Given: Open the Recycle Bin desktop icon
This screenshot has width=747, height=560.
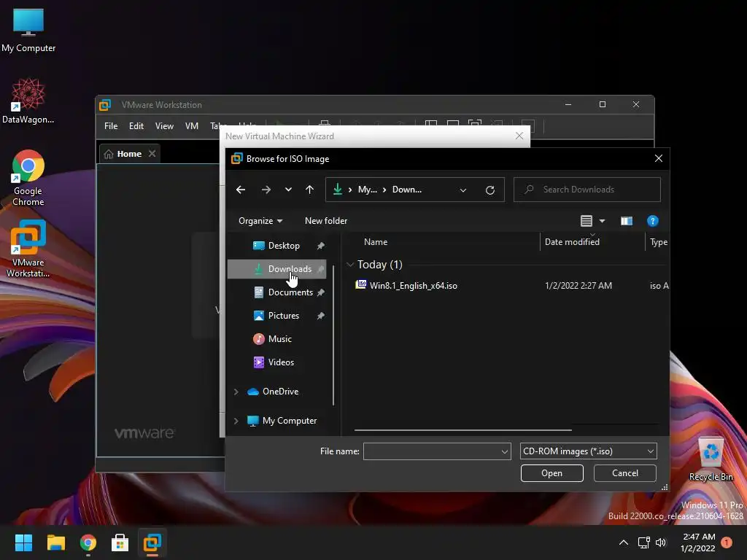Looking at the screenshot, I should click(x=711, y=459).
